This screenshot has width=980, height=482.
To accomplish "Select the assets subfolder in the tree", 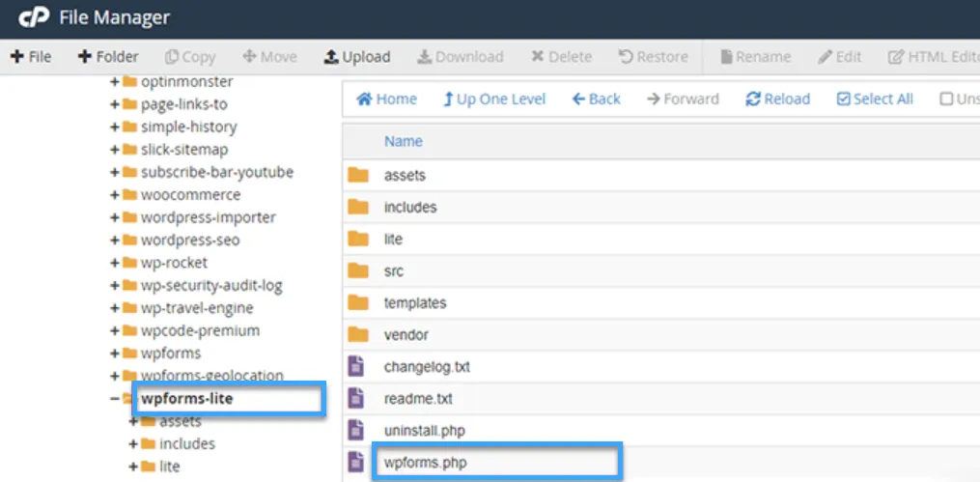I will (x=180, y=421).
